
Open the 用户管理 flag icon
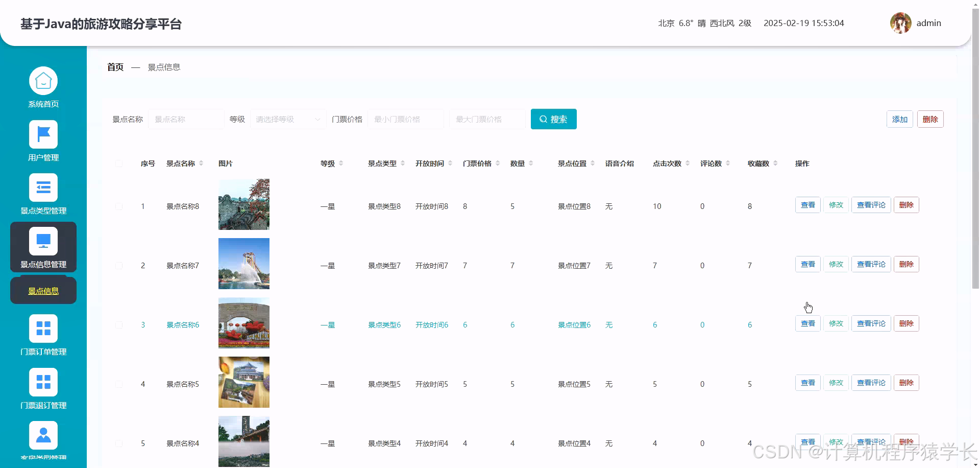click(x=43, y=134)
